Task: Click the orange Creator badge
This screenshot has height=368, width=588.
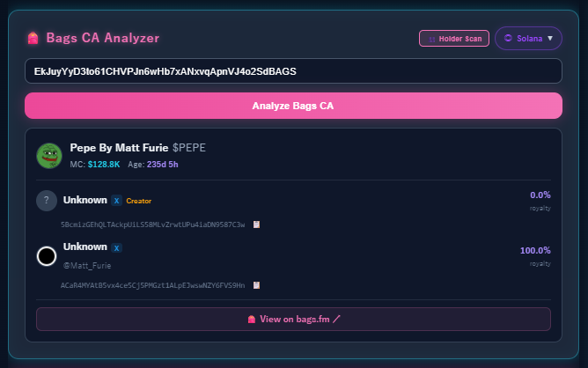Action: [x=139, y=201]
